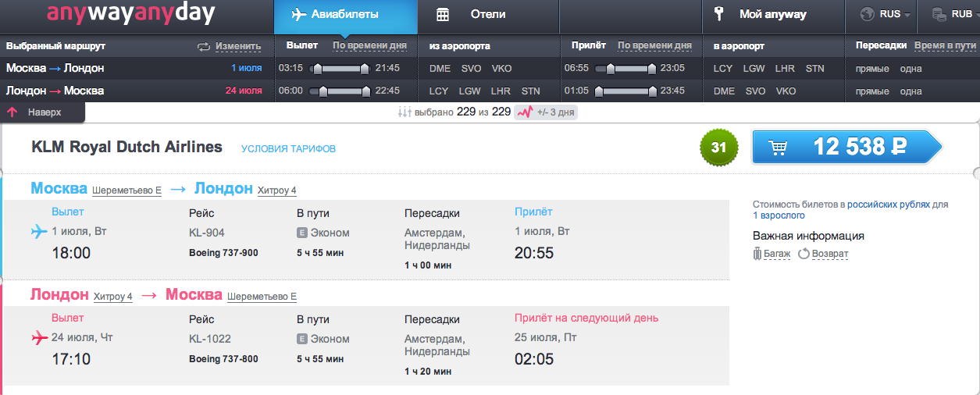The width and height of the screenshot is (980, 395).
Task: Toggle VKO arrival airport in second row
Action: 786,91
